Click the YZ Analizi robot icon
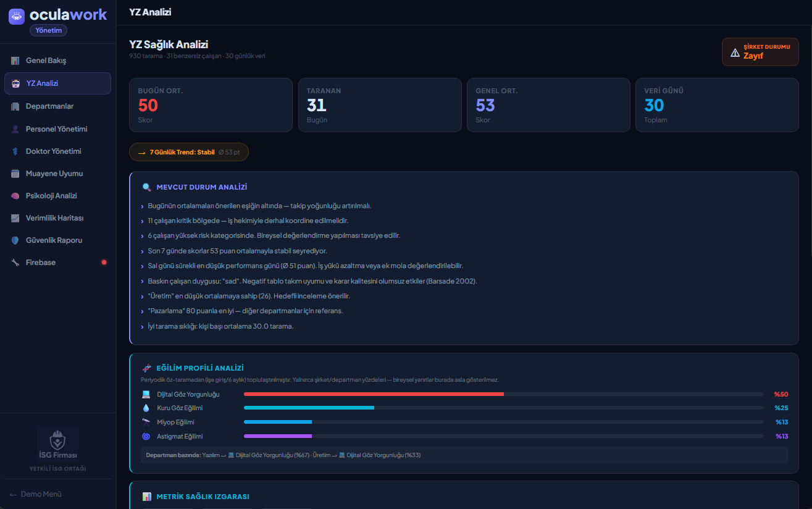 (x=15, y=83)
